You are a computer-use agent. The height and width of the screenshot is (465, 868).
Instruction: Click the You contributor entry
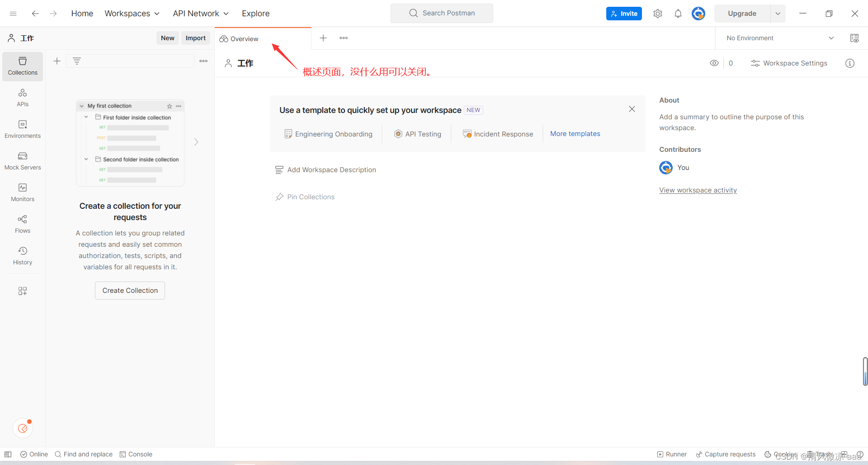coord(675,168)
